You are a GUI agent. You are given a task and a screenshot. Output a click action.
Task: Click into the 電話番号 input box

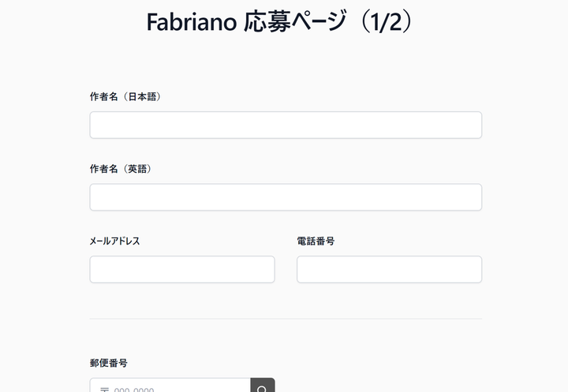[x=389, y=269]
